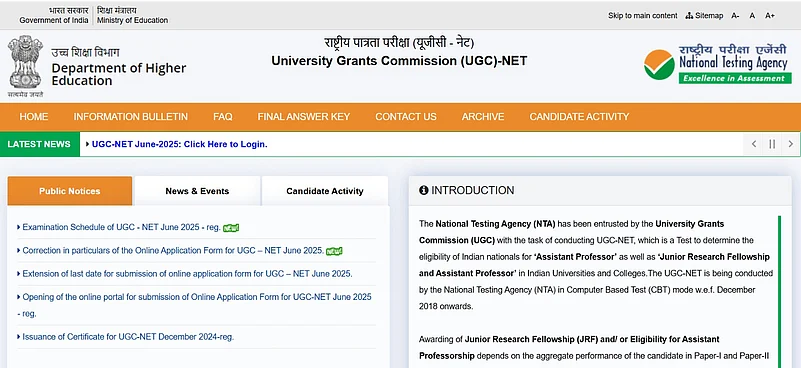The width and height of the screenshot is (801, 368).
Task: Click University Grants Commission (UGC)-NET title
Action: [x=399, y=61]
